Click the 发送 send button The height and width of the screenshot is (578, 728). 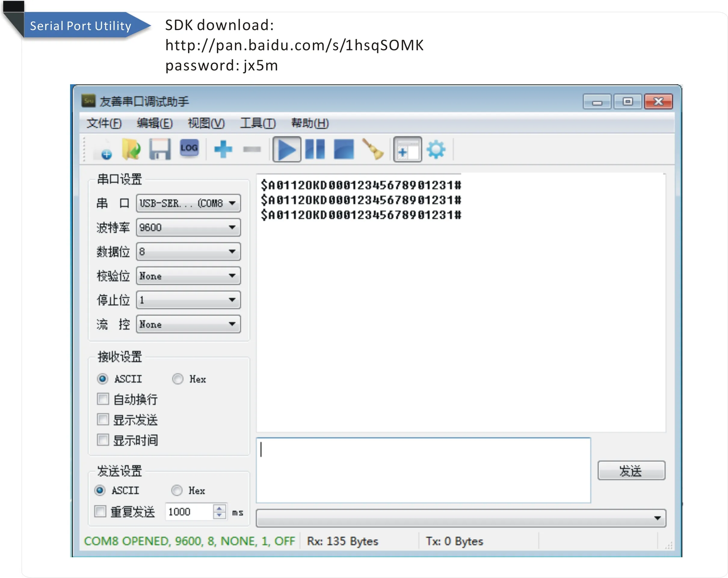click(x=631, y=471)
